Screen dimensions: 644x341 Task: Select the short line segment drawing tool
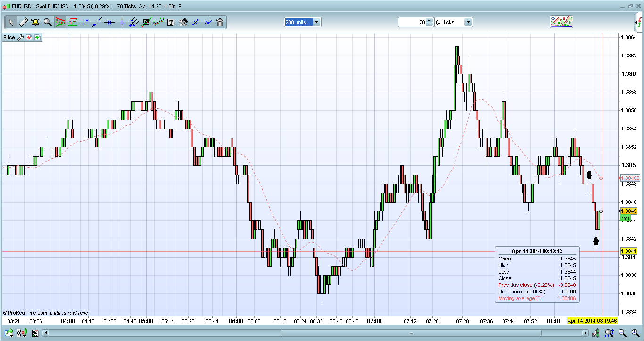pos(85,22)
